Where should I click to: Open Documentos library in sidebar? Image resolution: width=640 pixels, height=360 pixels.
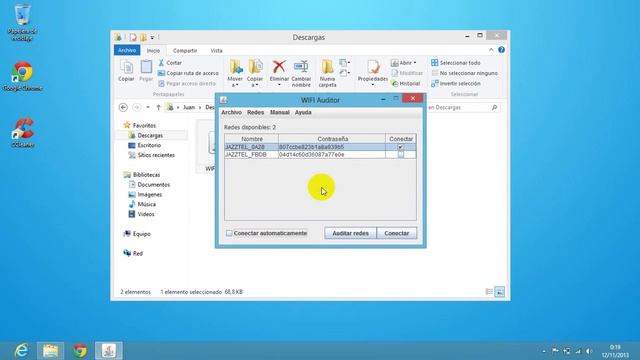tap(153, 184)
